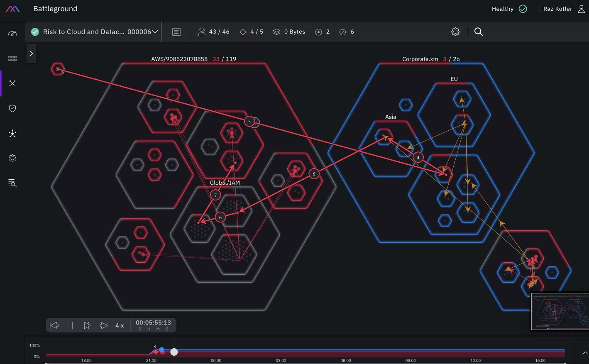Screen dimensions: 589x364
Task: Open the shield security icon in sidebar
Action: point(12,108)
